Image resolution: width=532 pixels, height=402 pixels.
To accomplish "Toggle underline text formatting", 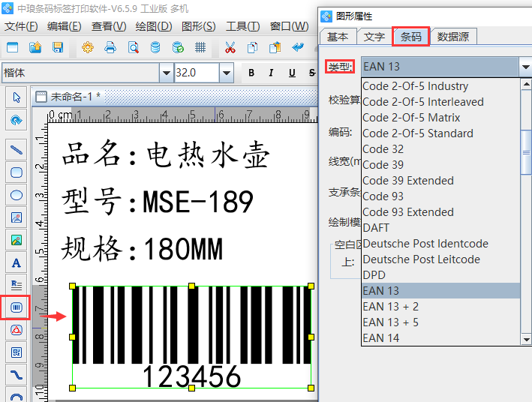I will click(292, 73).
